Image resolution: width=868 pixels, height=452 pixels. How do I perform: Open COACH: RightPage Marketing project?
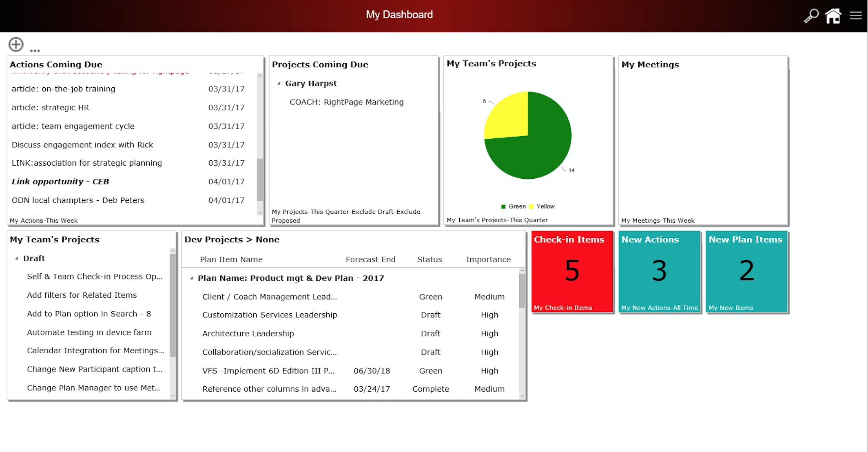click(x=346, y=102)
